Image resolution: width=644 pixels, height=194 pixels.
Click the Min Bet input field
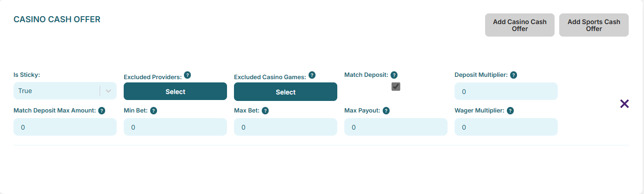(175, 127)
